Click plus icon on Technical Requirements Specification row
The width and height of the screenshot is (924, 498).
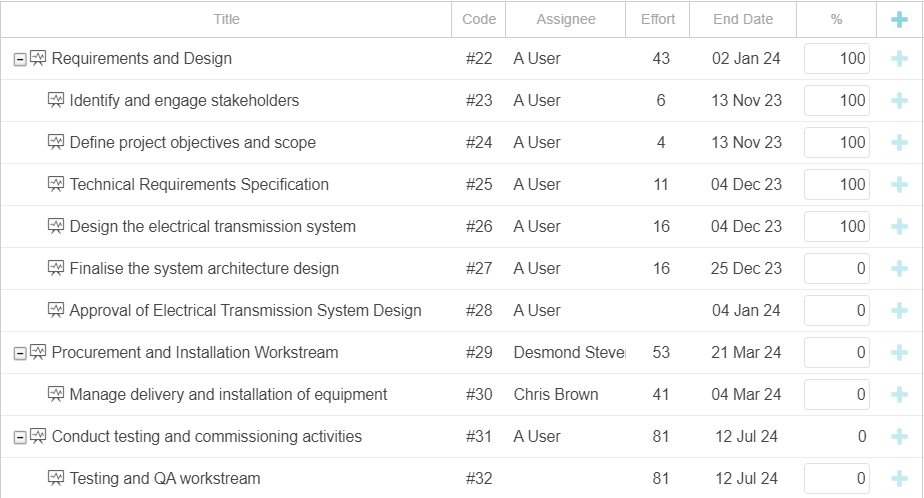pos(899,184)
